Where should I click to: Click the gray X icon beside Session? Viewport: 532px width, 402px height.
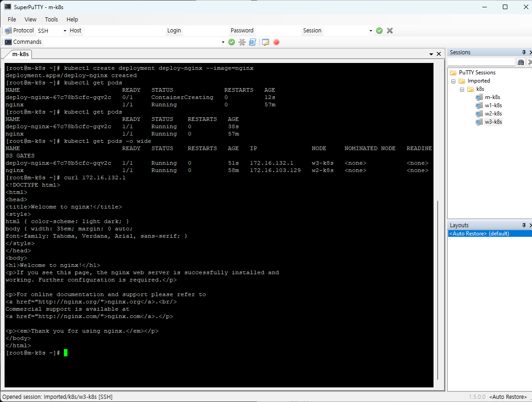(390, 31)
